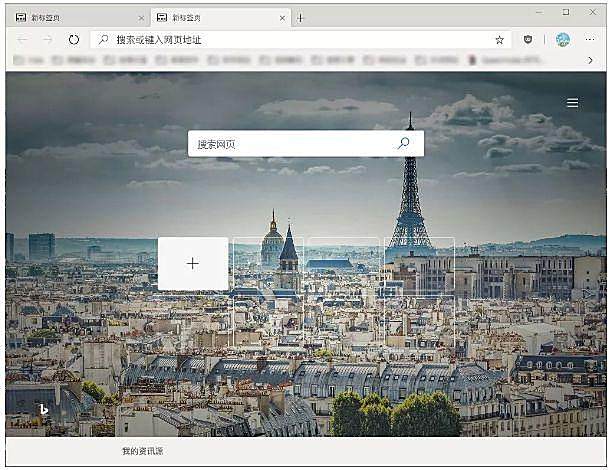Click the search icon in the address bar
This screenshot has width=610, height=470.
(103, 39)
